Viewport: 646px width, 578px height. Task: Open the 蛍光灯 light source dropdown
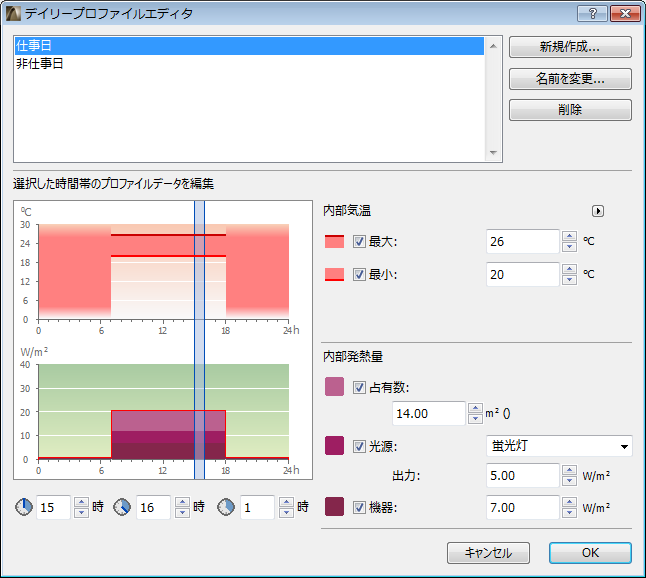(x=559, y=446)
